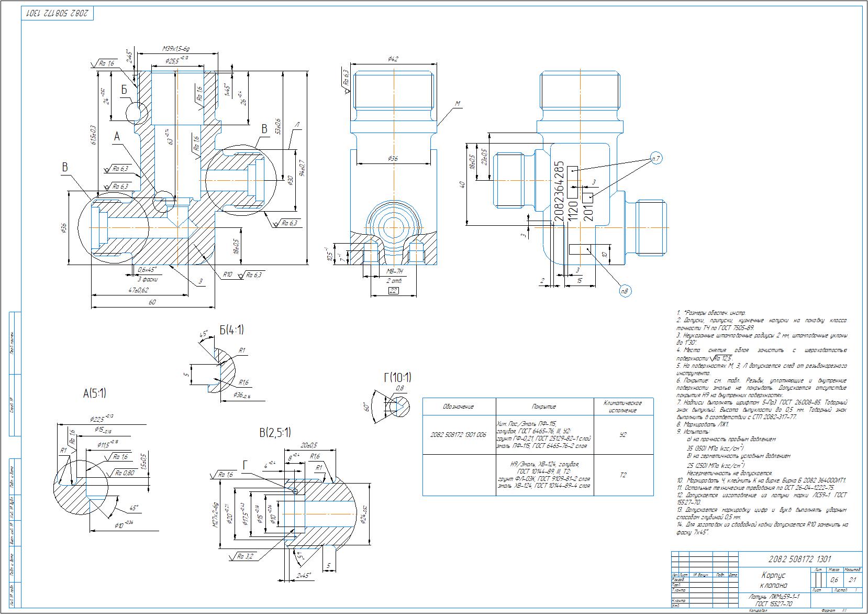The height and width of the screenshot is (614, 868).
Task: Click the п.8 callout balloon
Action: [624, 291]
